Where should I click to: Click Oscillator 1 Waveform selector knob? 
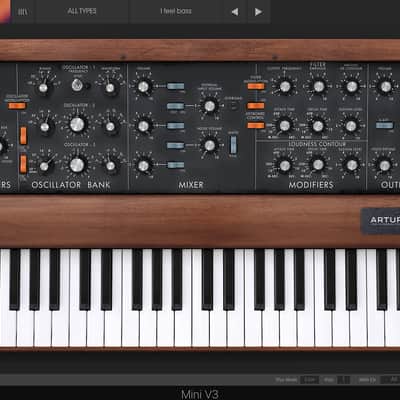click(110, 88)
